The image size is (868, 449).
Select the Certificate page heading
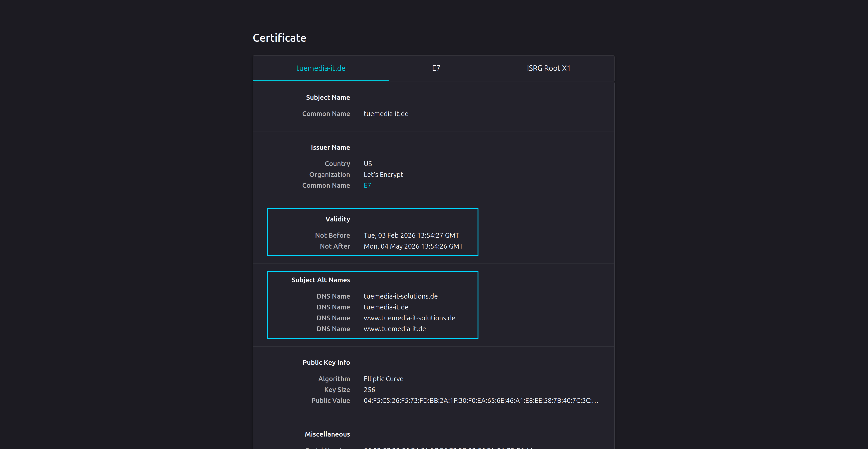[x=279, y=38]
